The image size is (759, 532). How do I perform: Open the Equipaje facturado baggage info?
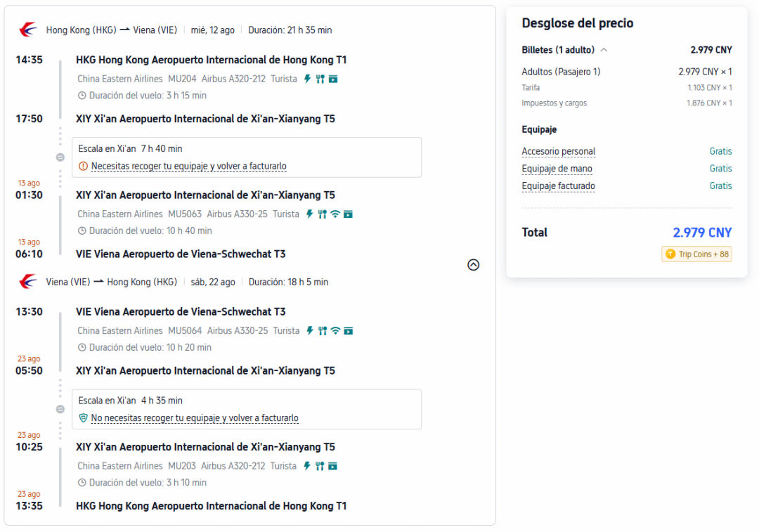558,186
